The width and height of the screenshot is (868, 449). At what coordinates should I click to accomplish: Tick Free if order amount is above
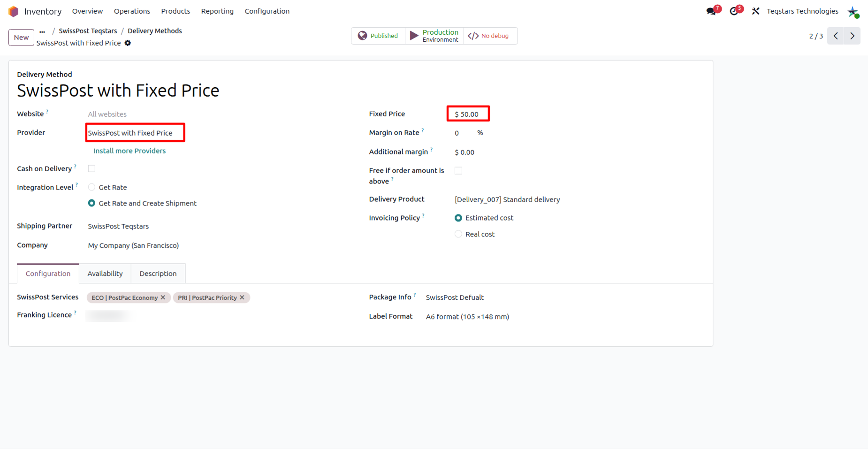point(458,171)
